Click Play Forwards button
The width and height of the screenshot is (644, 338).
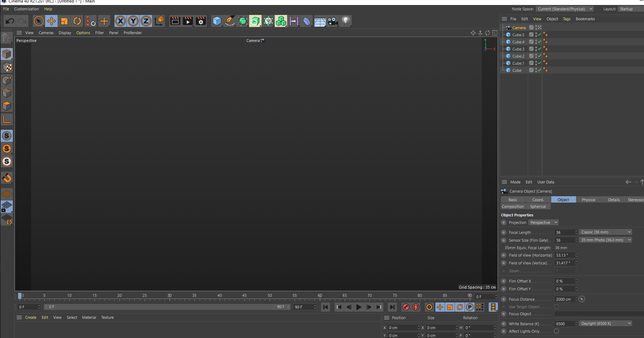[x=359, y=307]
